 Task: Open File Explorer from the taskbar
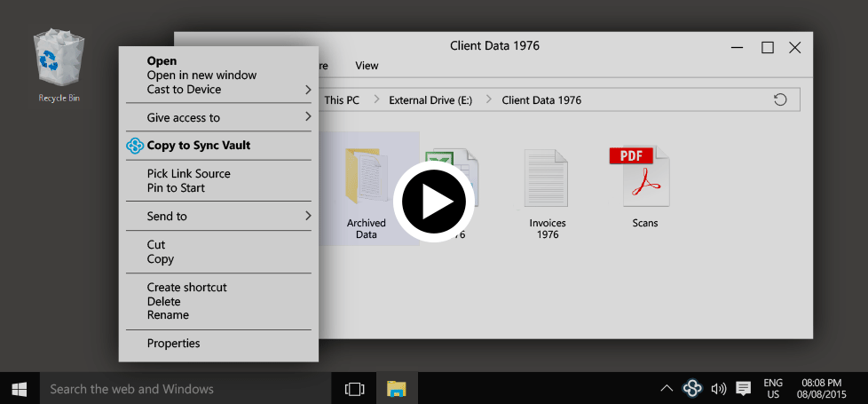(396, 389)
